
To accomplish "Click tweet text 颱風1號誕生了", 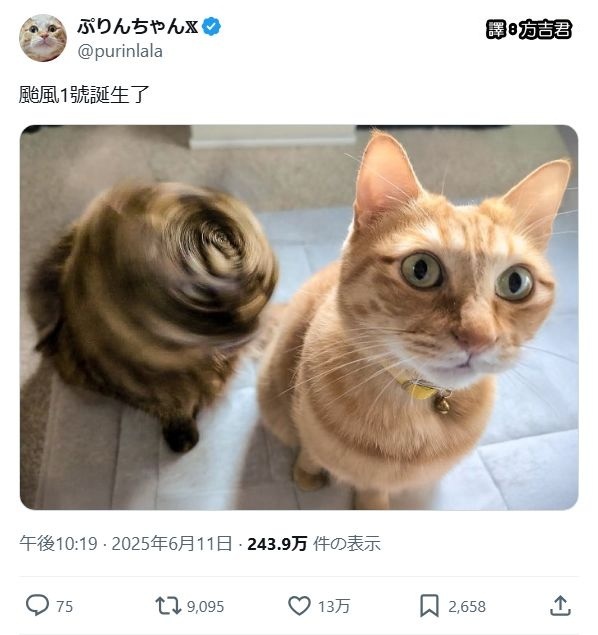I will click(x=84, y=95).
